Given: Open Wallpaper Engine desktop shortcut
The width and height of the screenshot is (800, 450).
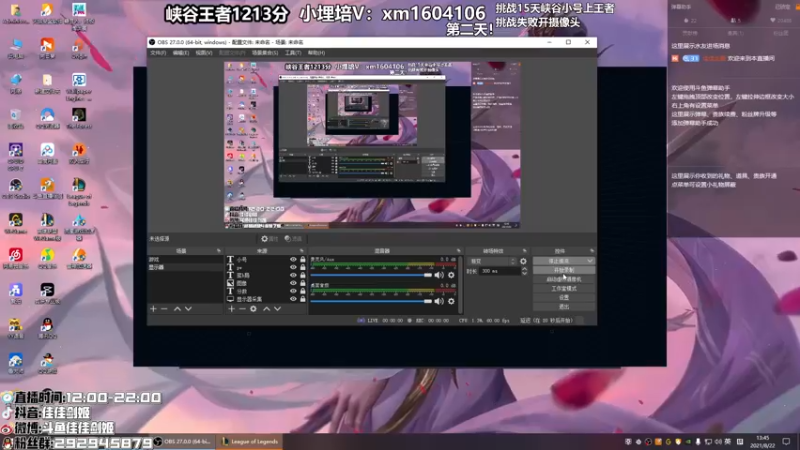Looking at the screenshot, I should 79,87.
